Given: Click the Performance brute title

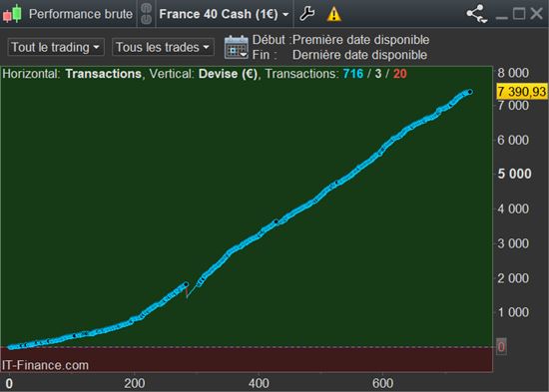Looking at the screenshot, I should (x=81, y=14).
